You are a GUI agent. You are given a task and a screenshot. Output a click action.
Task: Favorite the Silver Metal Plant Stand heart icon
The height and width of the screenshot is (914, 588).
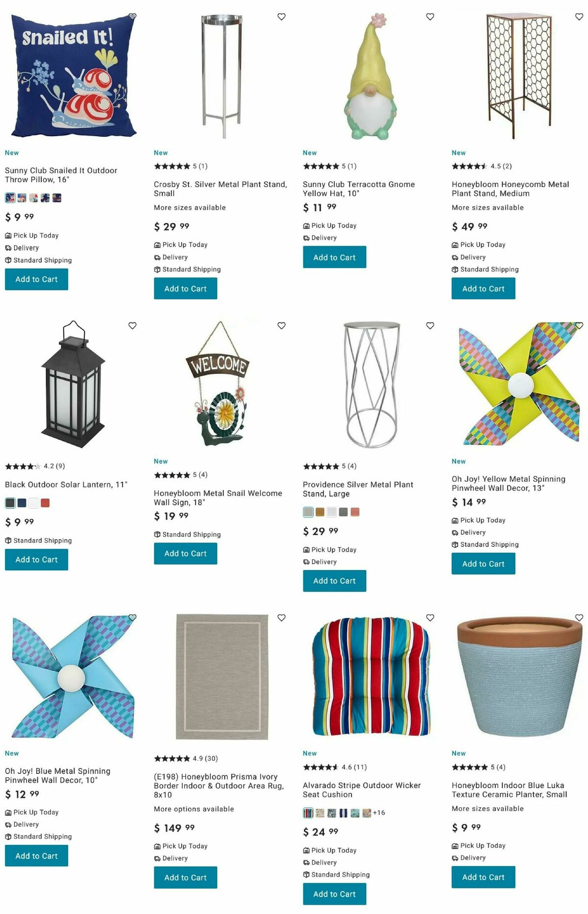pyautogui.click(x=281, y=17)
